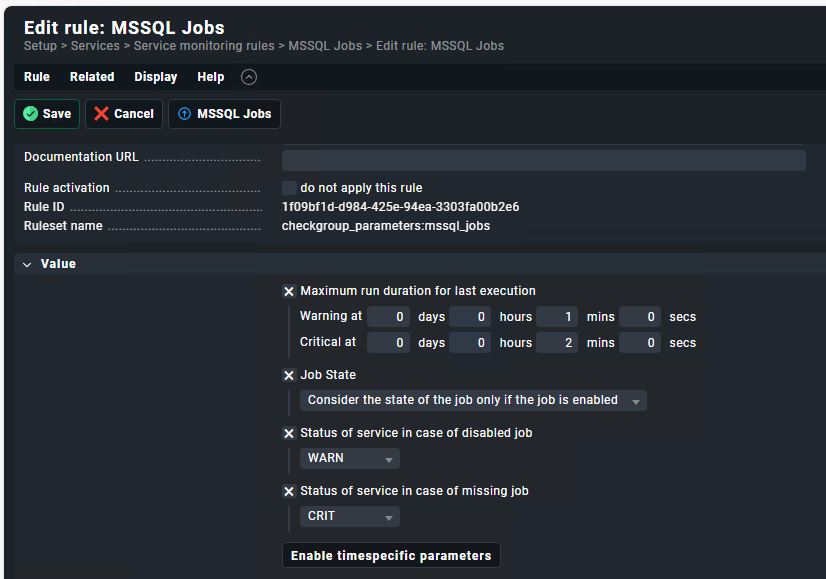This screenshot has width=826, height=579.
Task: Click the red Cancel X icon
Action: (101, 114)
